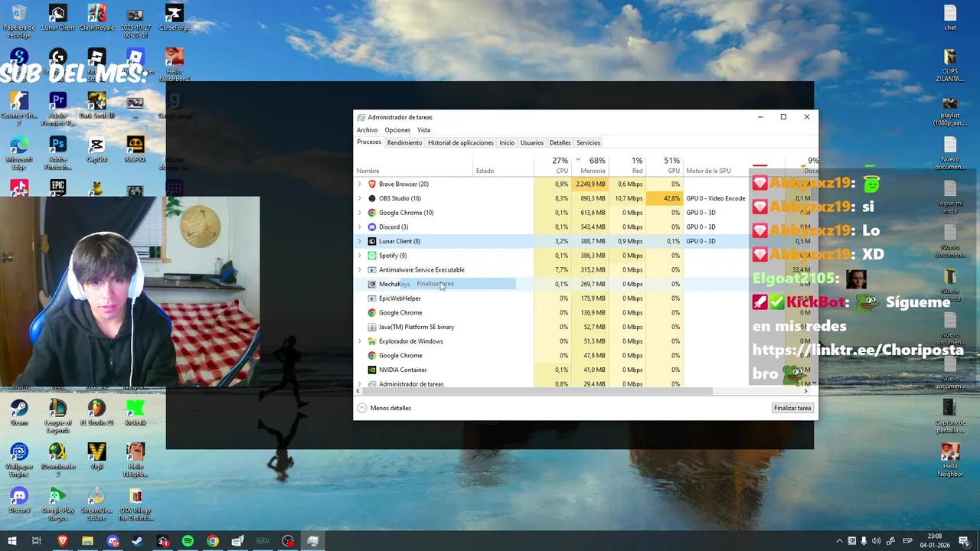Click Steam icon in taskbar

click(137, 541)
